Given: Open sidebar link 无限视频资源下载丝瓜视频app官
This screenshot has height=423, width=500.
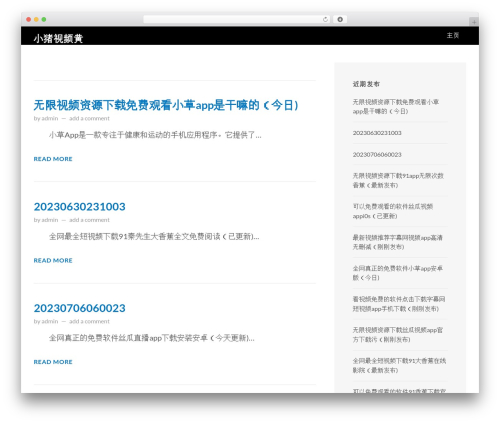Looking at the screenshot, I should click(x=398, y=335).
